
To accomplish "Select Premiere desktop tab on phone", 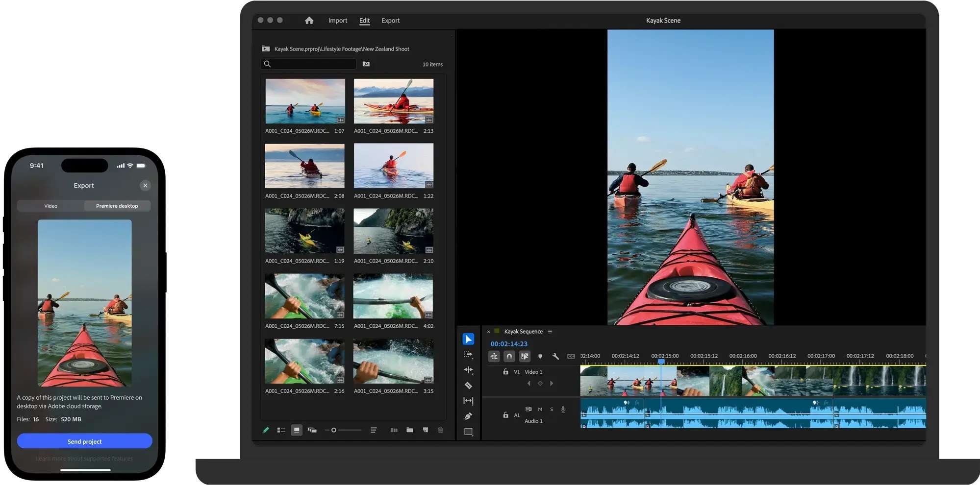I will [x=117, y=206].
